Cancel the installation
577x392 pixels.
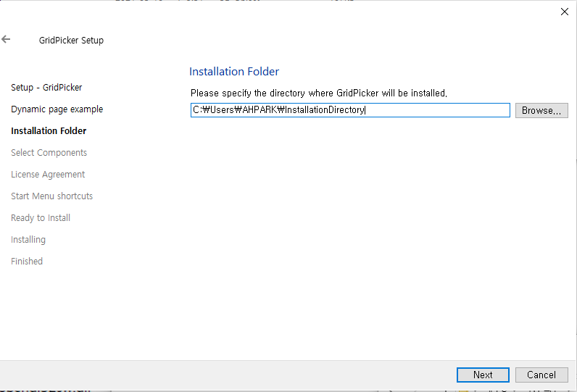(x=541, y=375)
